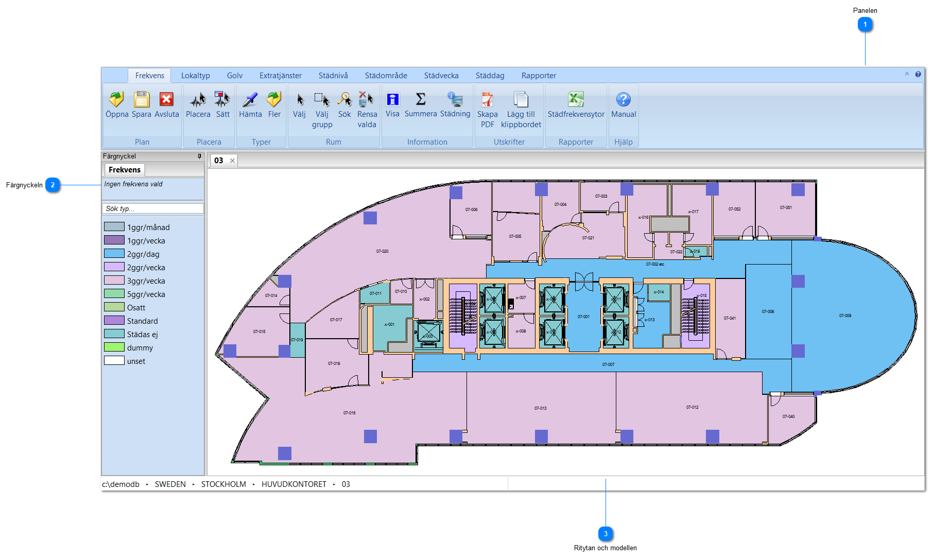
Task: Click the red Avsluta icon
Action: pyautogui.click(x=166, y=100)
